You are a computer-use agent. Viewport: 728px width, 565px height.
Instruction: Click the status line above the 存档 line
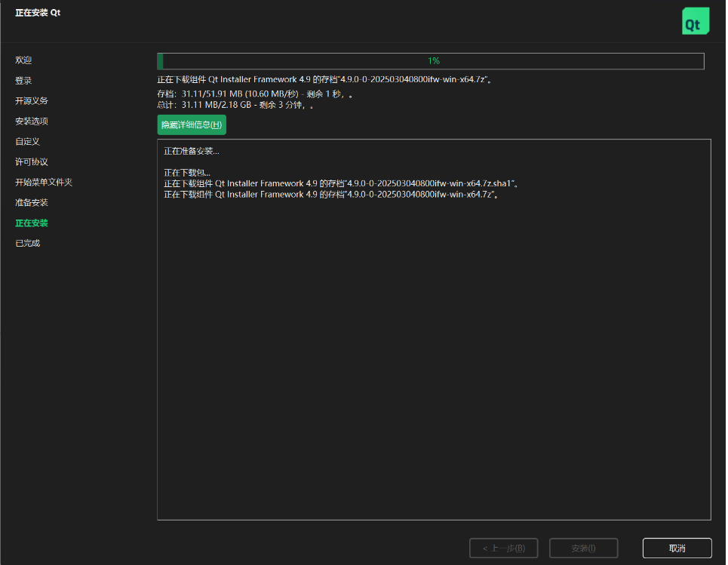tap(324, 79)
